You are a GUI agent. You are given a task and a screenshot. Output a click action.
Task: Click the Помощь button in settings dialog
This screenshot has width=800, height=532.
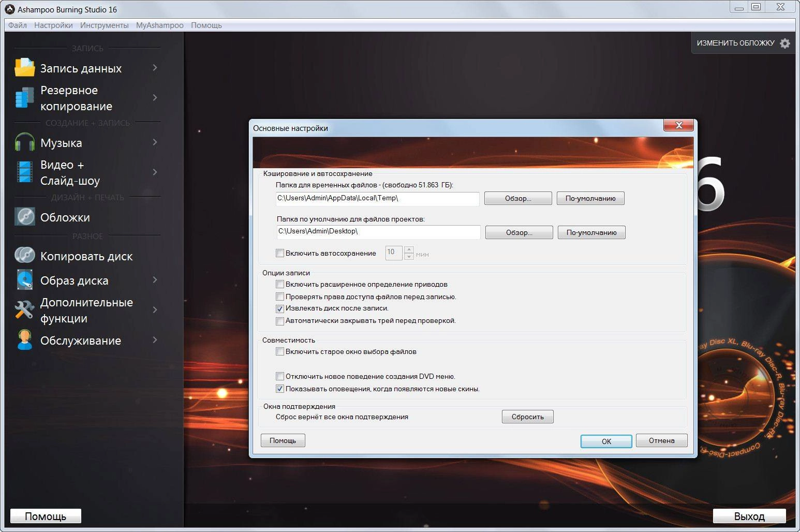(x=283, y=440)
